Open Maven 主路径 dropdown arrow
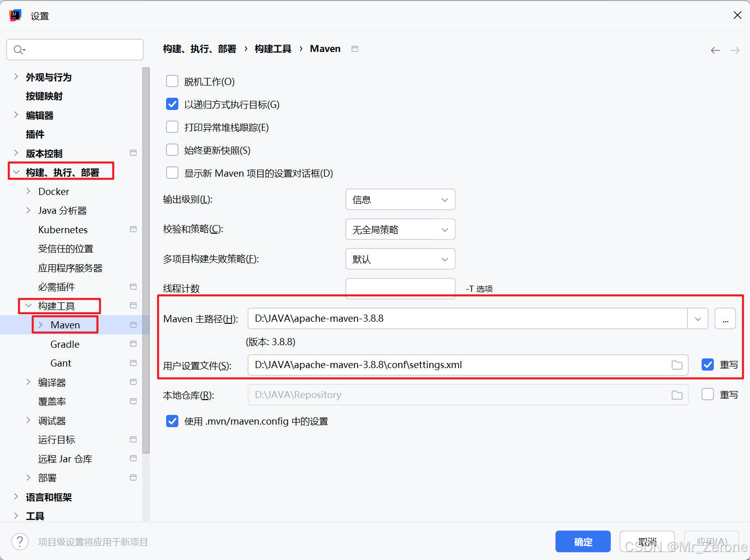750x560 pixels. click(698, 319)
